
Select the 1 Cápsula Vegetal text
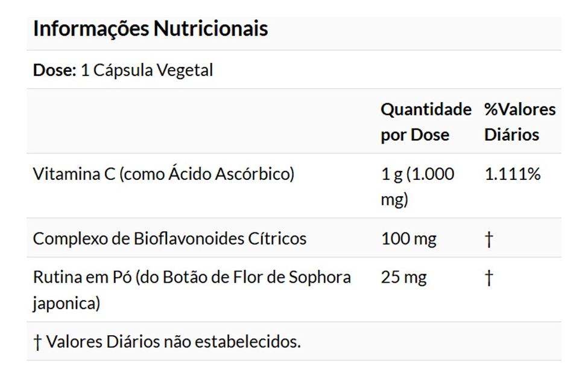point(147,70)
